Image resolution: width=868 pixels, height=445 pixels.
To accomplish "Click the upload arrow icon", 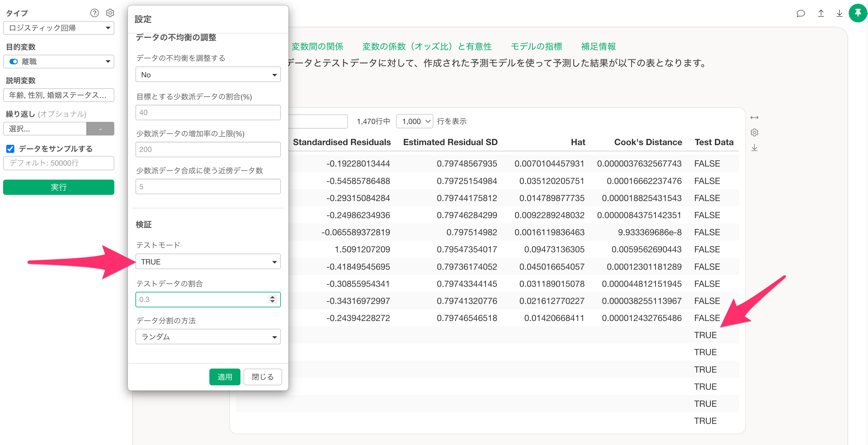I will click(x=821, y=13).
